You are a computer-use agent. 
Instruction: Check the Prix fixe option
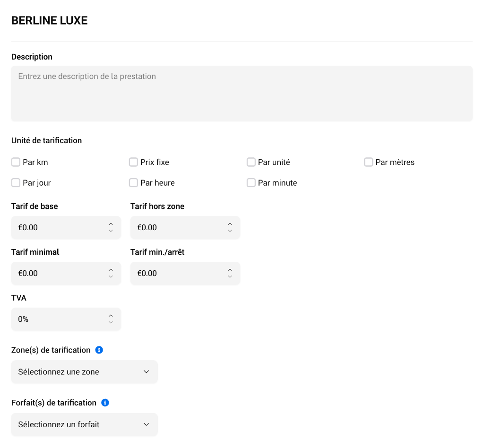pyautogui.click(x=133, y=162)
